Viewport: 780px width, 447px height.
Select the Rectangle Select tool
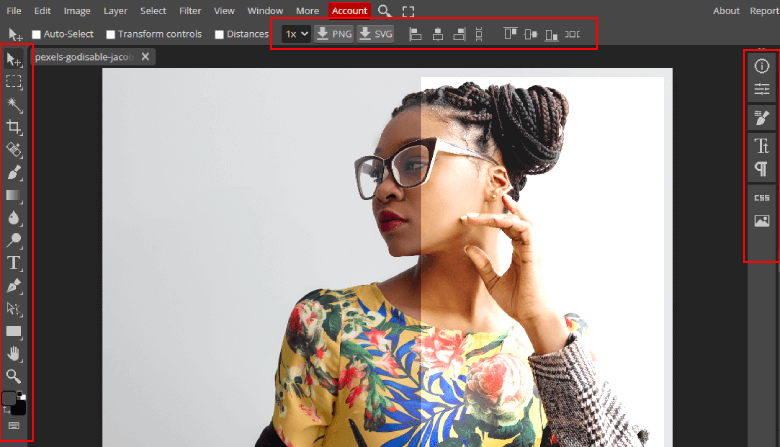pos(14,82)
